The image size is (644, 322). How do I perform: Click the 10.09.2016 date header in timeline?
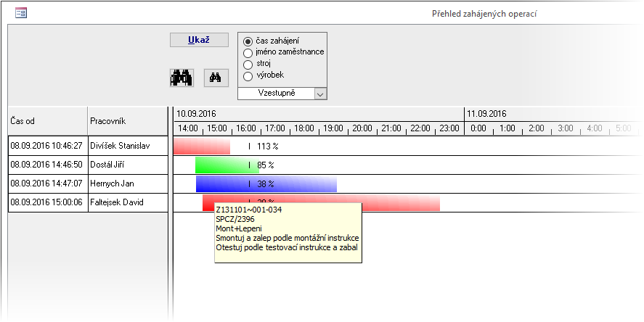coord(197,114)
